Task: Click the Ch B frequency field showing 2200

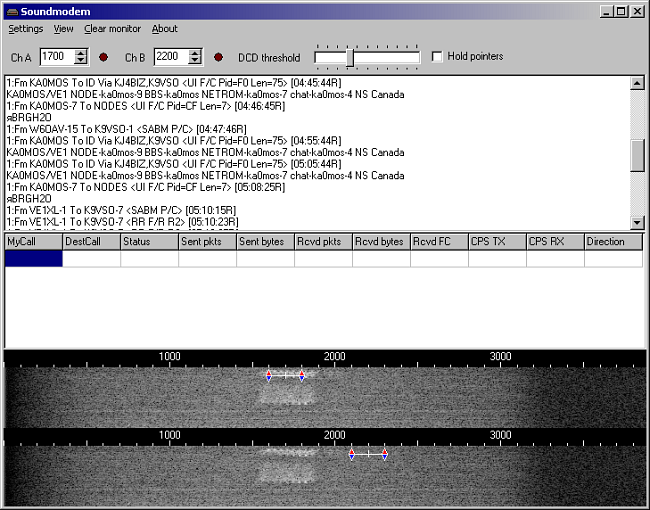Action: pos(171,56)
